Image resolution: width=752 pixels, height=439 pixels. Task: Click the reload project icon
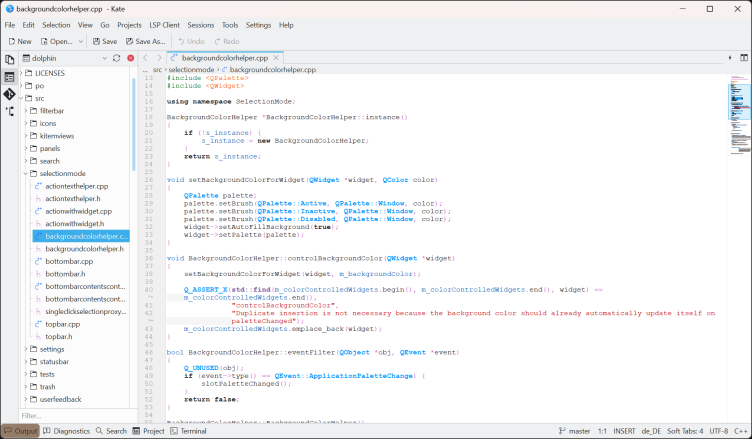(116, 59)
